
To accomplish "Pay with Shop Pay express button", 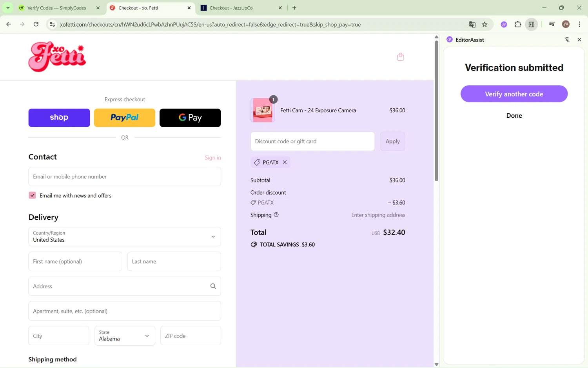I will (x=59, y=118).
